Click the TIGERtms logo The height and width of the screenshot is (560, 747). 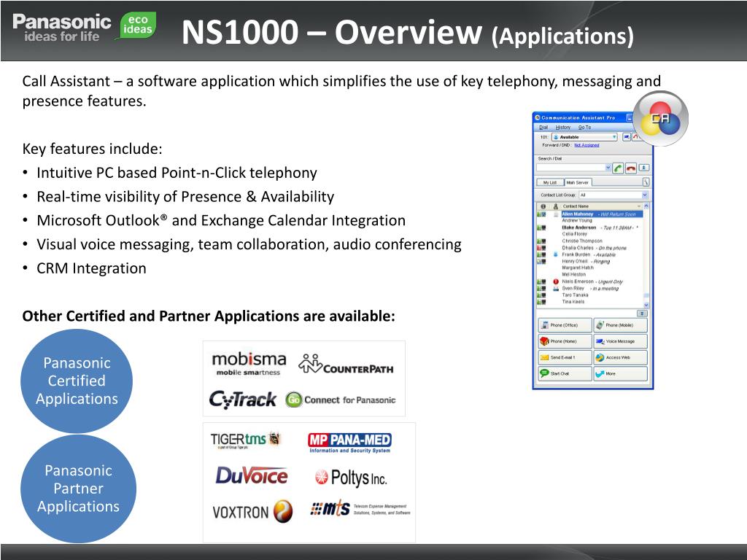pyautogui.click(x=246, y=440)
